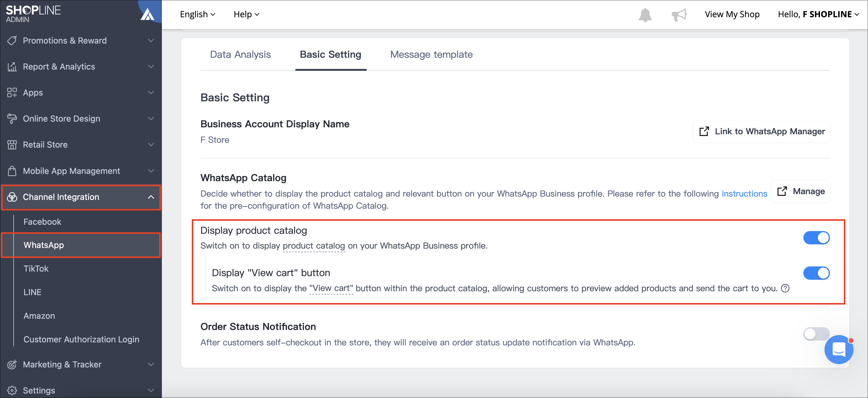The height and width of the screenshot is (398, 868).
Task: Open the Message template tab
Action: tap(431, 54)
